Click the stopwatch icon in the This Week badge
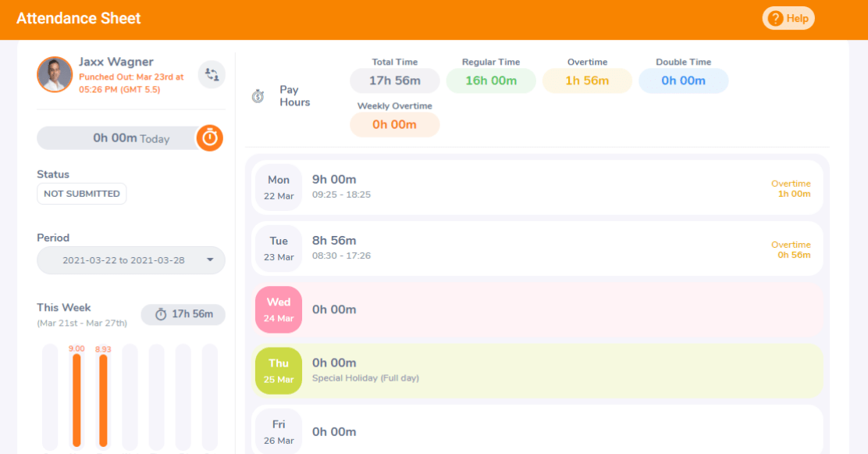The image size is (868, 454). pos(161,314)
